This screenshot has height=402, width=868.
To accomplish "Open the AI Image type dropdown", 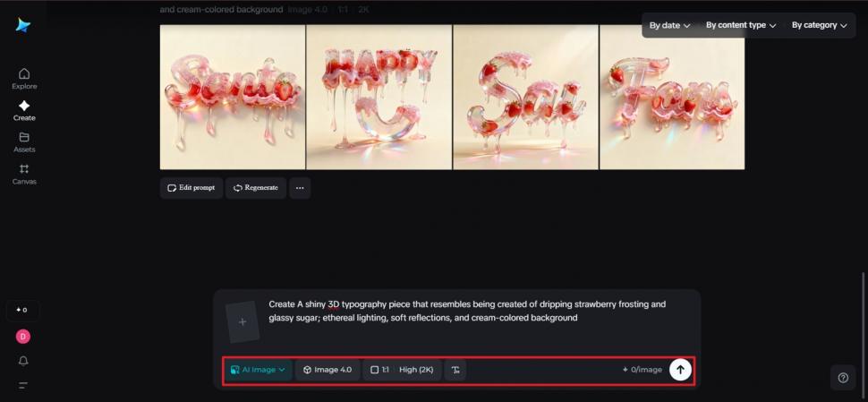I will coord(258,370).
